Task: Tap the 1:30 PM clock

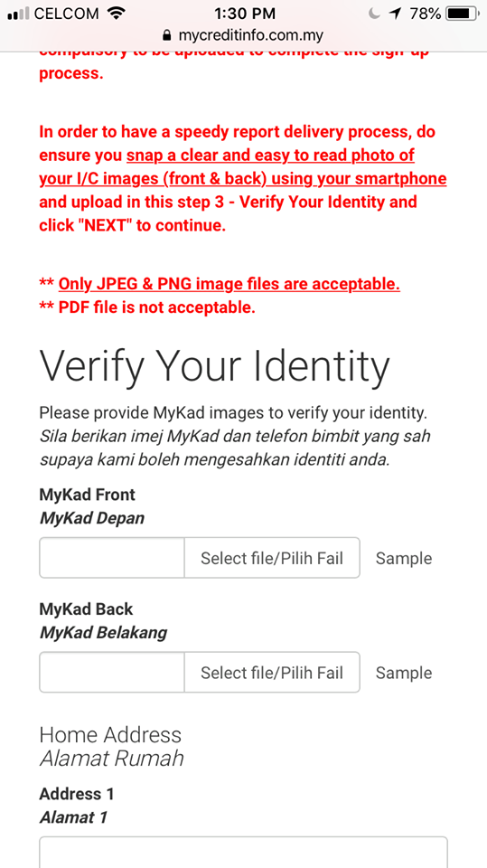Action: [x=244, y=14]
